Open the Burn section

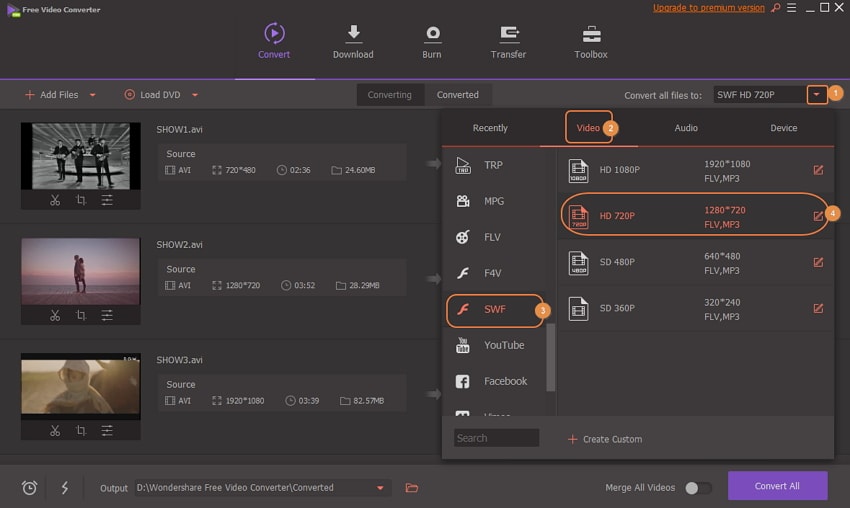click(432, 41)
